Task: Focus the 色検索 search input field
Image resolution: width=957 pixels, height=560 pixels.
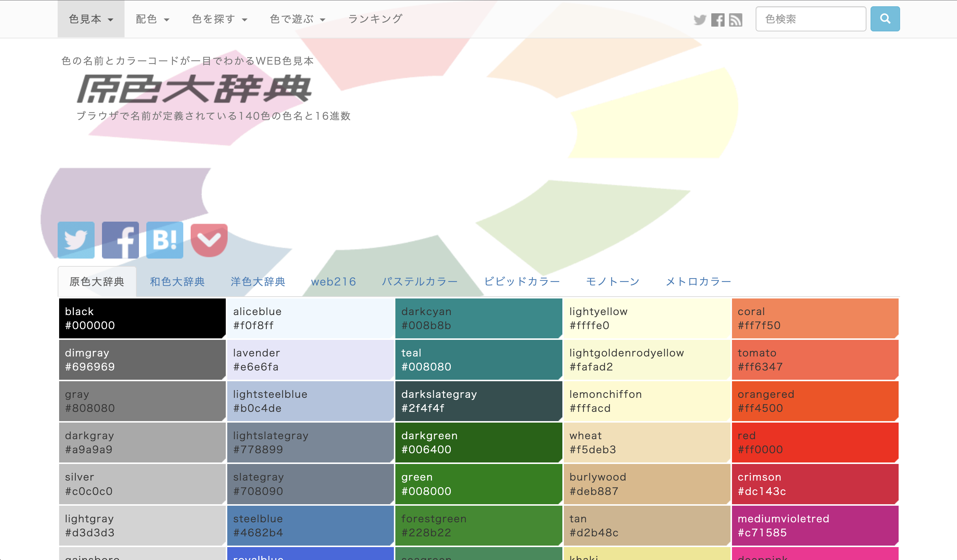Action: (x=810, y=19)
